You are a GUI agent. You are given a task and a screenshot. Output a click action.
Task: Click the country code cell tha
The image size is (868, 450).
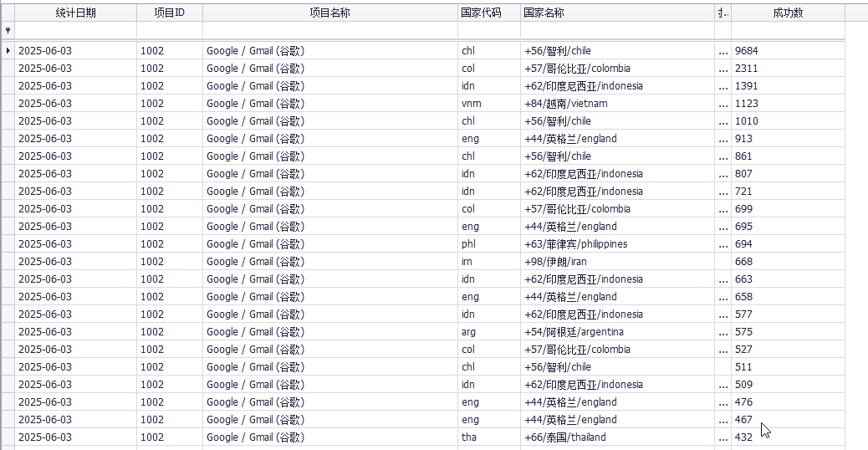point(489,437)
